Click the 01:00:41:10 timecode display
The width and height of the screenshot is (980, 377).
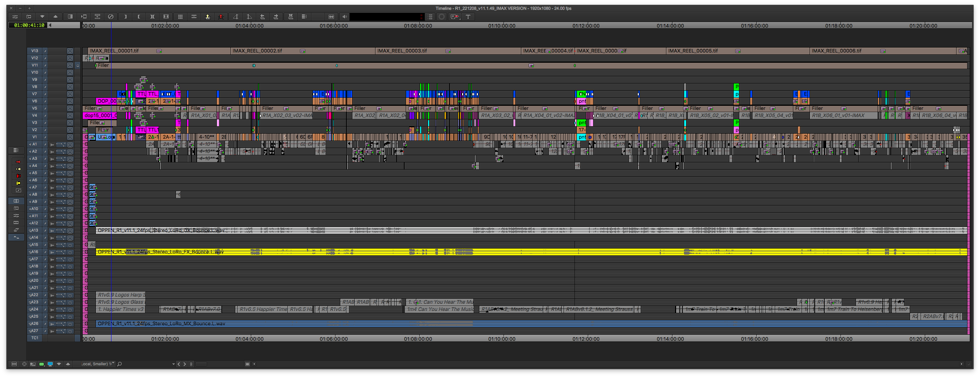point(29,25)
